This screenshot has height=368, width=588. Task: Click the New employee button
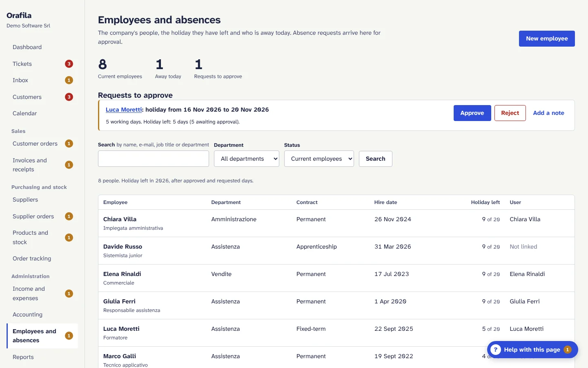click(x=547, y=38)
